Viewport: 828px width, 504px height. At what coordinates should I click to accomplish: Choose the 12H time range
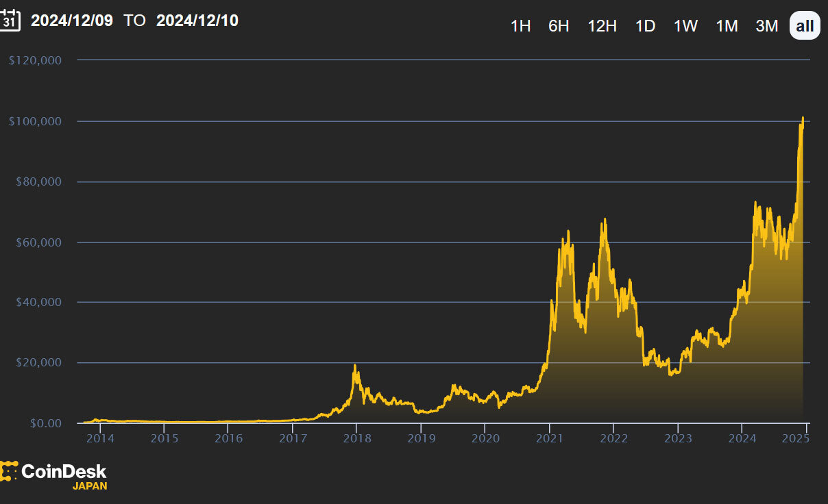point(602,26)
